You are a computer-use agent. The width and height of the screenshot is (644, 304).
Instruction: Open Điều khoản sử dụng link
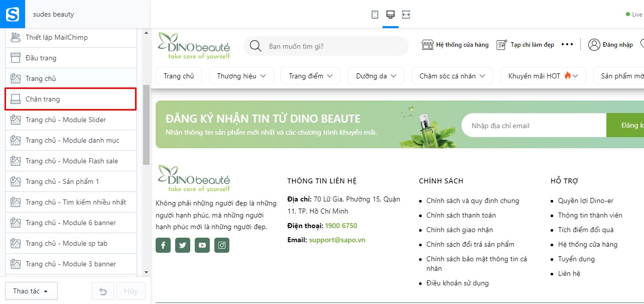[457, 283]
